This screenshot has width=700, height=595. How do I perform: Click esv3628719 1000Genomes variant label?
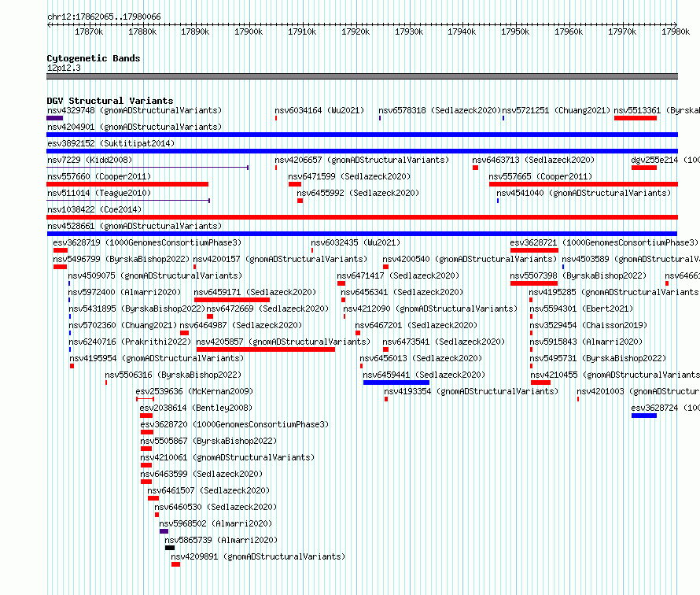(x=147, y=242)
